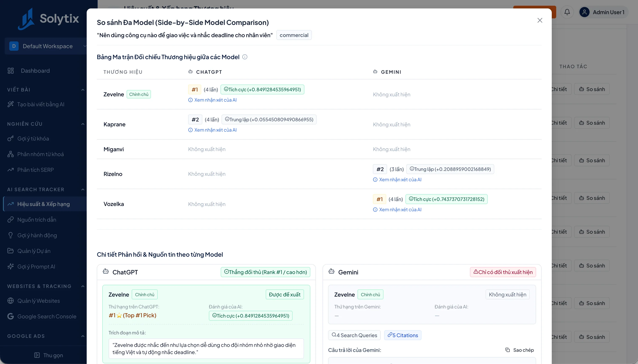Screen dimensions: 638x364
Task: Open the 5 Citations tab
Action: [403, 335]
